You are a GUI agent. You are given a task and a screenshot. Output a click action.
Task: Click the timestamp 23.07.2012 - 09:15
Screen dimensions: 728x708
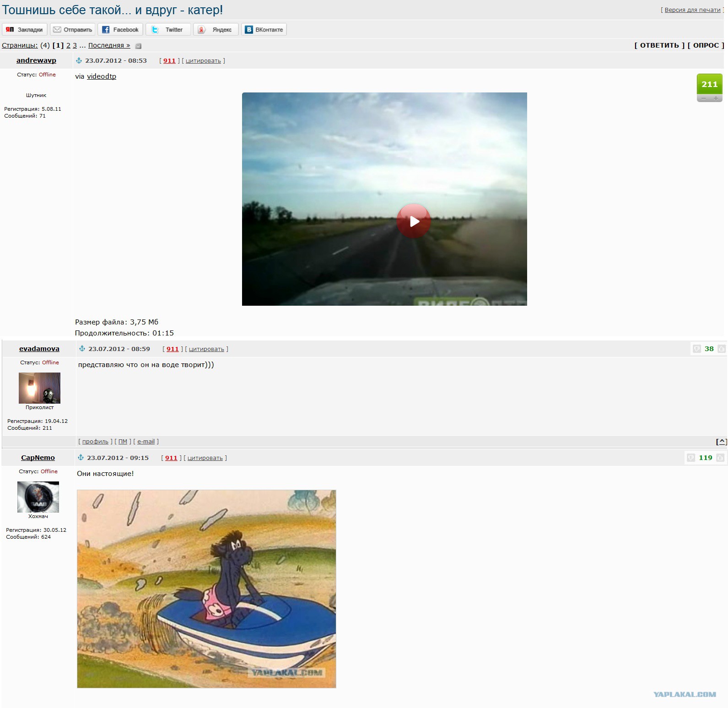(118, 458)
